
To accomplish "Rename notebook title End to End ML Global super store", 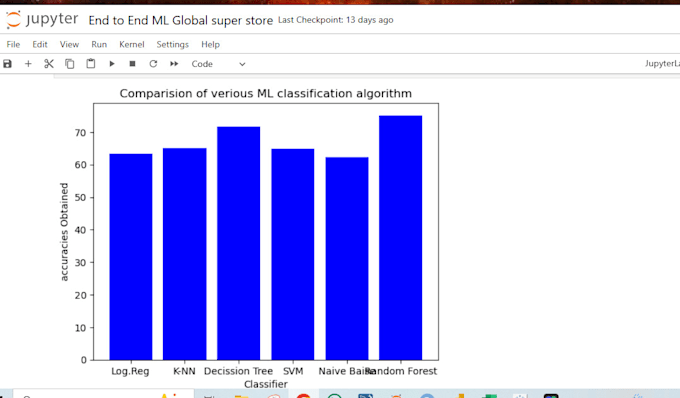I will 180,20.
